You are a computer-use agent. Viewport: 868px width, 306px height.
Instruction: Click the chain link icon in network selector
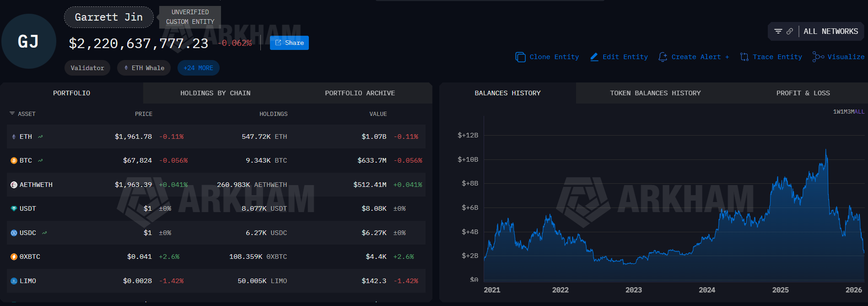pos(790,31)
